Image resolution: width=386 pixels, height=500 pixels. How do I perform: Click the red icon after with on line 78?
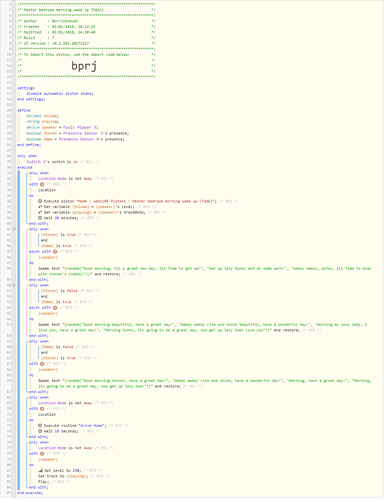coord(42,454)
